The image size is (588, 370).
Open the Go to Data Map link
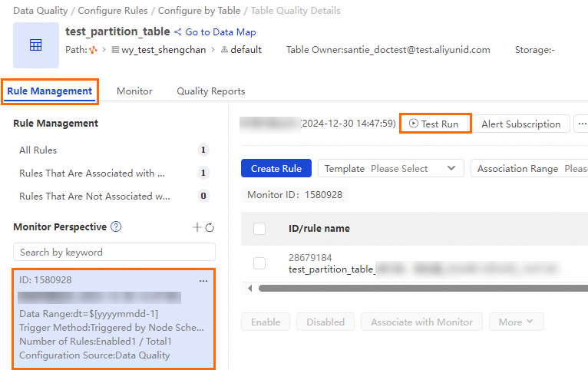click(220, 32)
